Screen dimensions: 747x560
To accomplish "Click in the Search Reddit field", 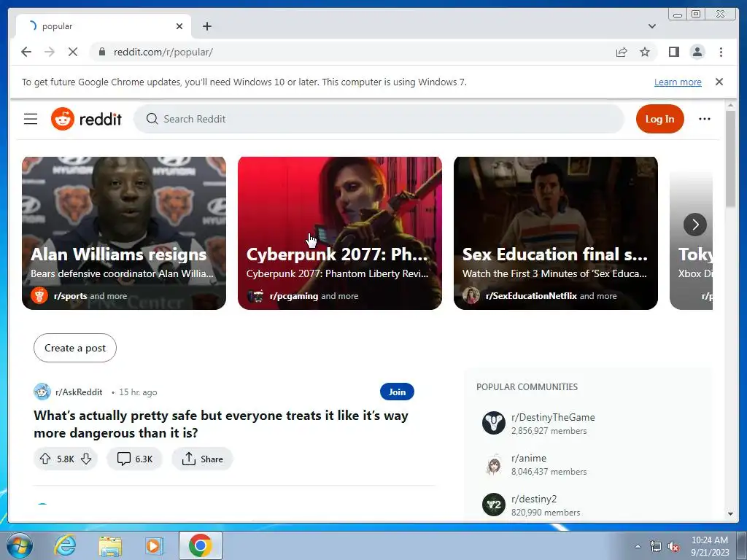I will pos(379,119).
